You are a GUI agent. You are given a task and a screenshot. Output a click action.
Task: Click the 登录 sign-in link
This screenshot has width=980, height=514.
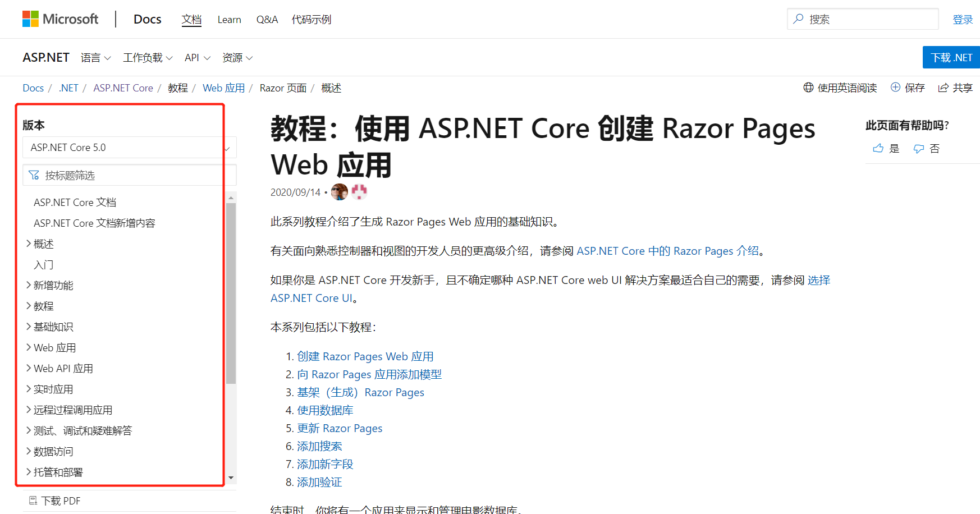tap(963, 20)
